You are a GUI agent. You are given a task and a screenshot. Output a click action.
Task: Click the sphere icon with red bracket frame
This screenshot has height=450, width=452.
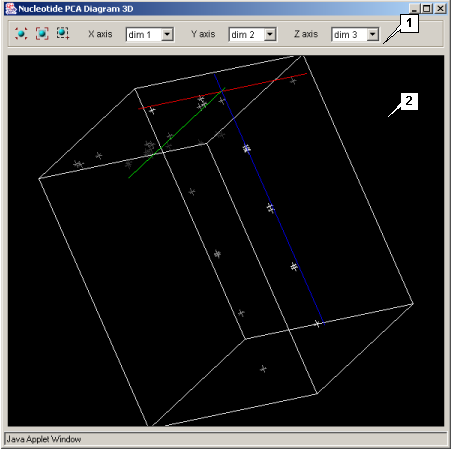[42, 34]
